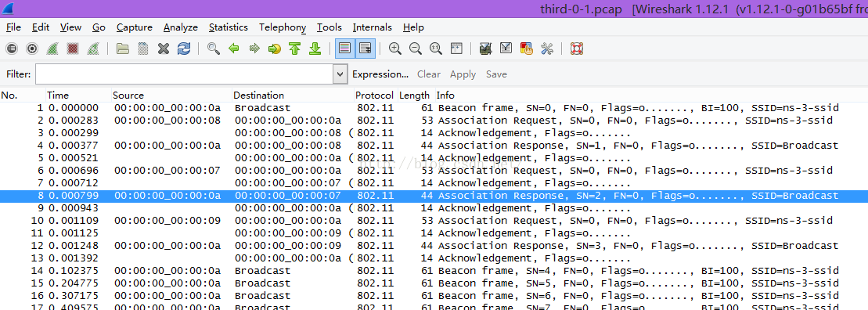Open a capture file via folder icon

point(123,49)
